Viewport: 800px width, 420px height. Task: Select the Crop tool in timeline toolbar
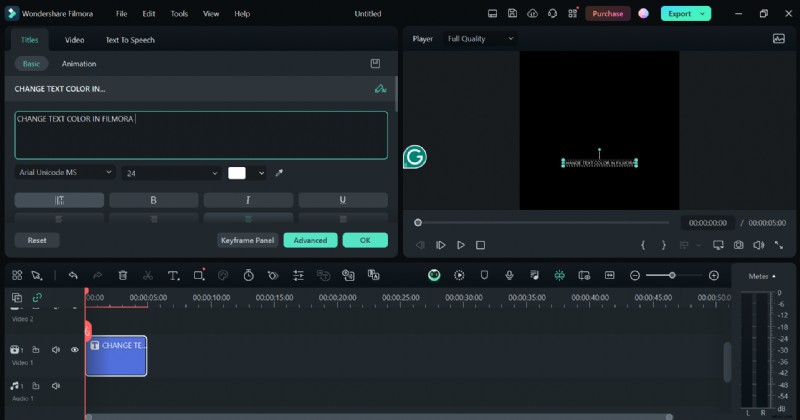199,276
